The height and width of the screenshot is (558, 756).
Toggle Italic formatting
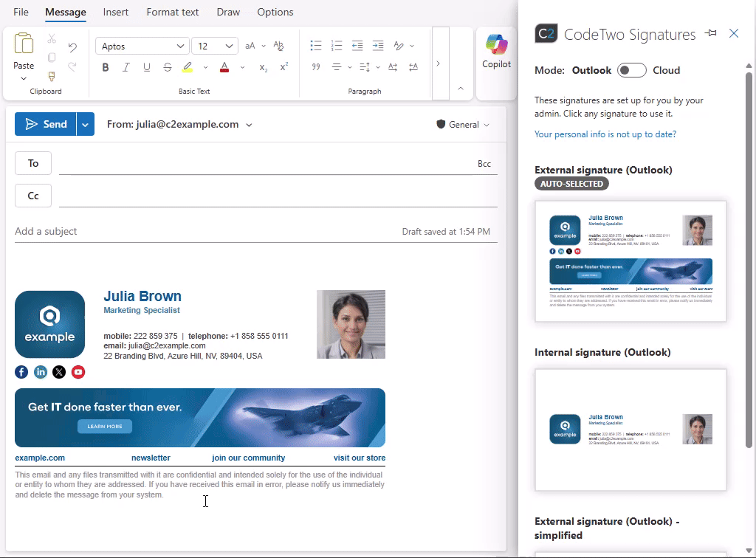coord(126,67)
